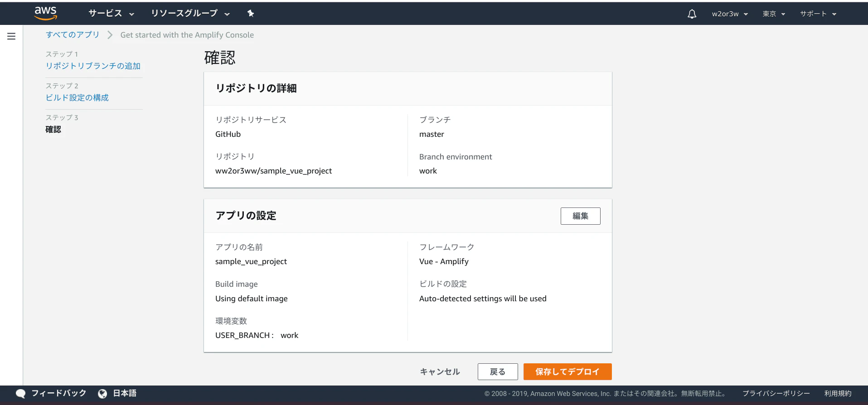This screenshot has height=405, width=868.
Task: Go to step 1 リポジトリブランチの追加
Action: [x=93, y=66]
